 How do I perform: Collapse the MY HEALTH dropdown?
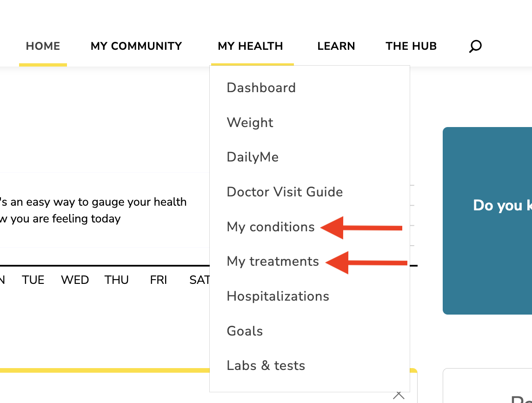pyautogui.click(x=250, y=46)
